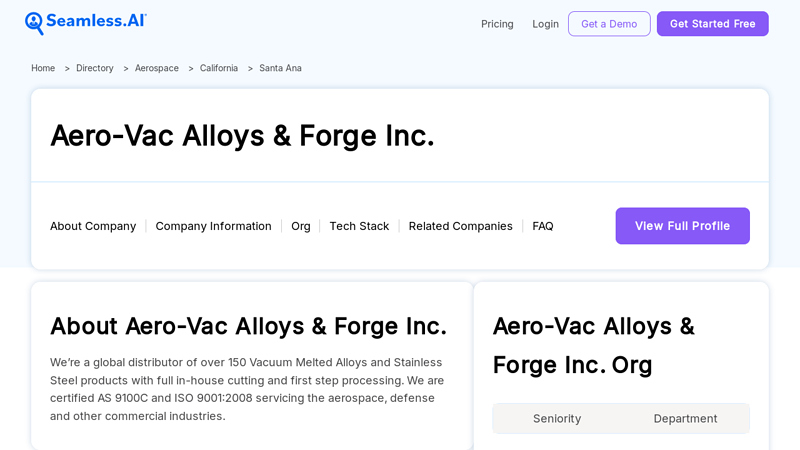This screenshot has height=450, width=800.
Task: Click the Login link
Action: (545, 24)
